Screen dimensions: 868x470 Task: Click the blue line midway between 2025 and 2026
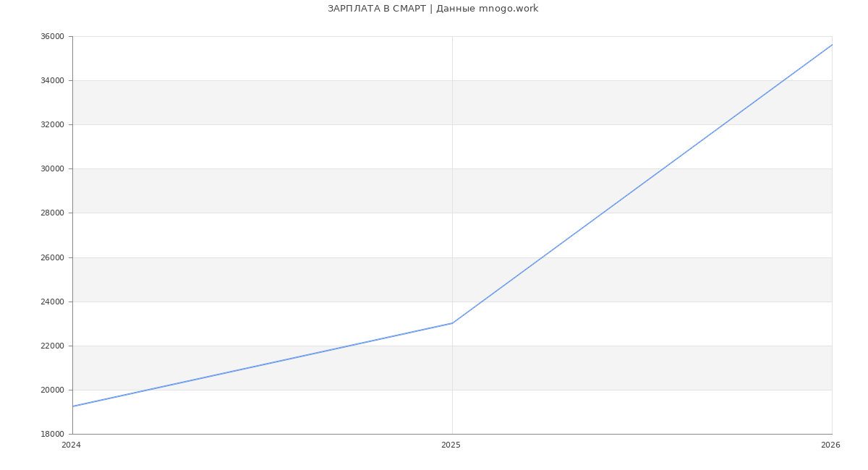coord(642,184)
